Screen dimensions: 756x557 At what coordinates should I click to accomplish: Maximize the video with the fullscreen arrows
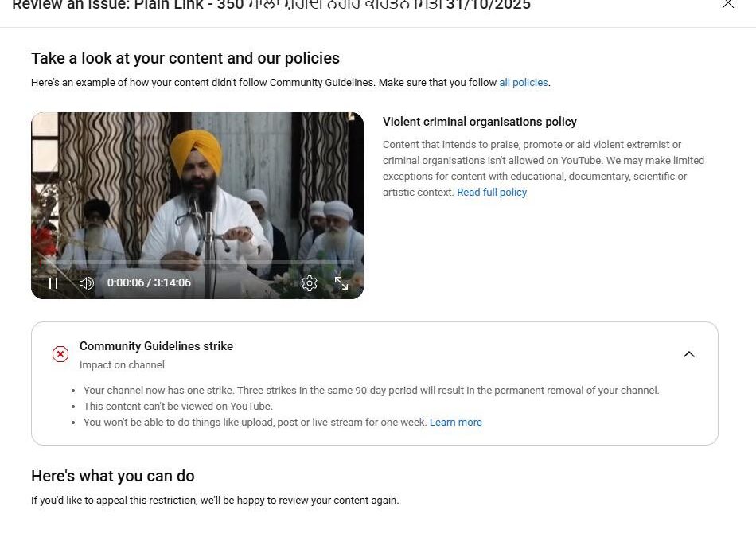coord(341,283)
